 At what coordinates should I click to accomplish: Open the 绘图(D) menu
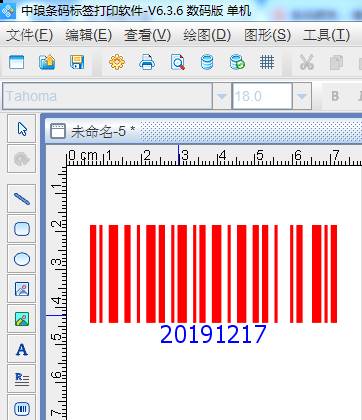207,35
